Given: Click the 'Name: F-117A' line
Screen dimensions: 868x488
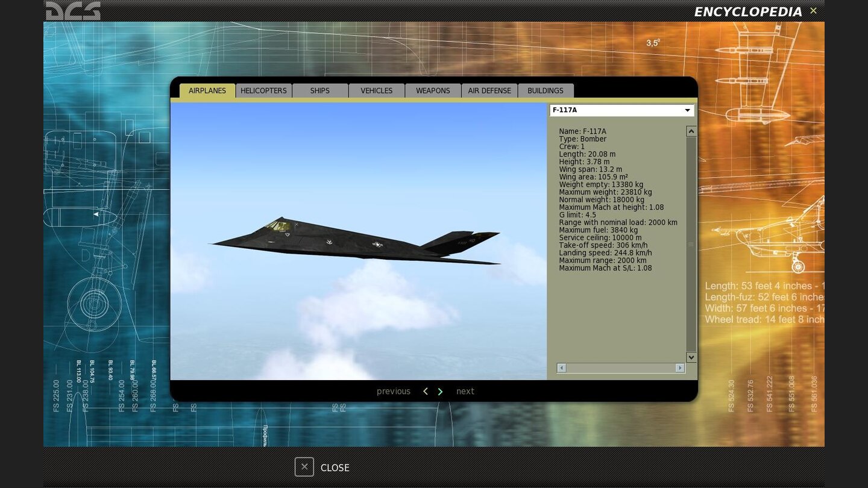Looking at the screenshot, I should pyautogui.click(x=582, y=131).
